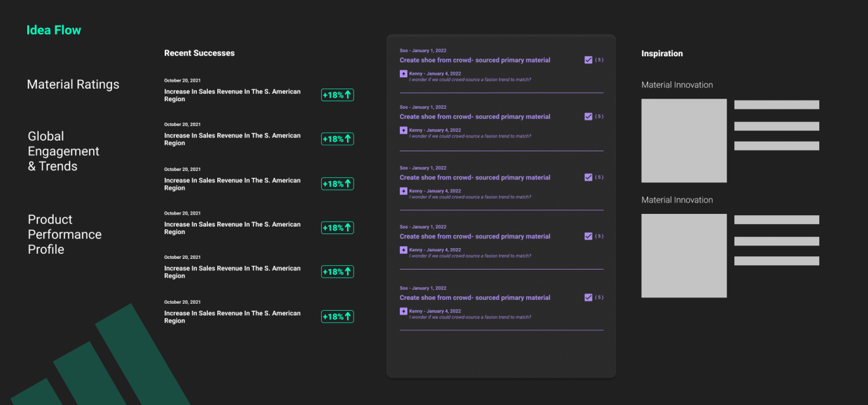Open the first 'Increase In Sales Revenue' success item
The height and width of the screenshot is (405, 868).
pos(233,96)
